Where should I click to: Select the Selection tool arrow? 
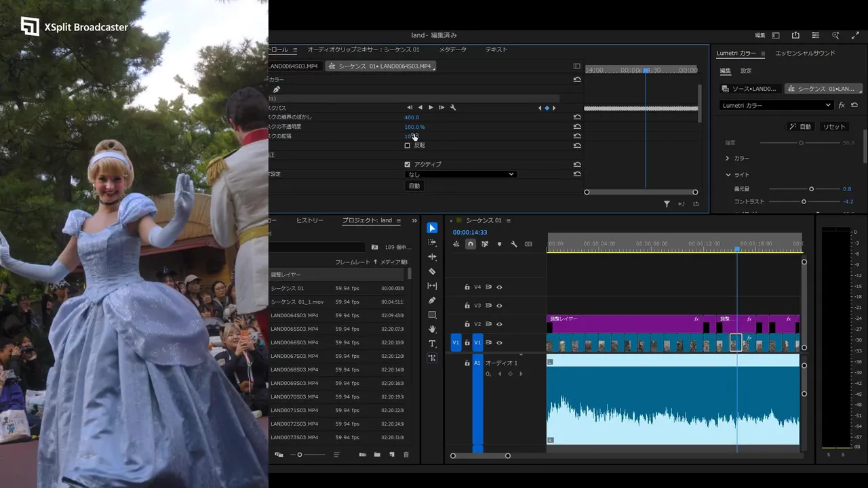[x=432, y=228]
